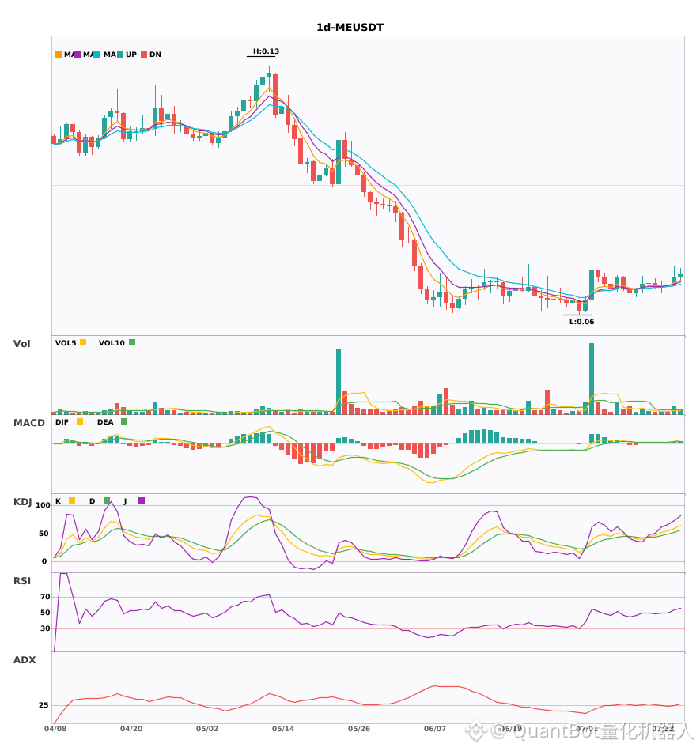700x751 pixels.
Task: Click the tall green volume bar near 05/23
Action: pyautogui.click(x=339, y=382)
